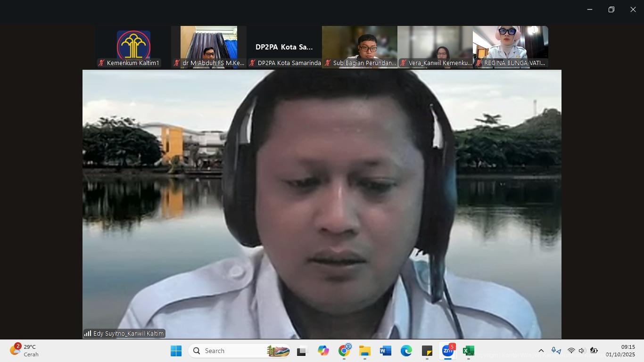The height and width of the screenshot is (362, 644).
Task: Open the weather widget showing 29°C Cerah
Action: point(25,351)
